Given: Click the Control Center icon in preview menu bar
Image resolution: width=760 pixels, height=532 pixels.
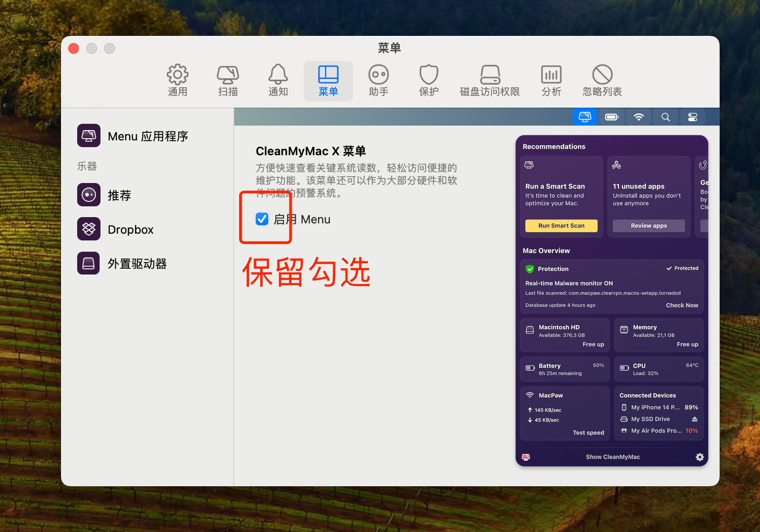Looking at the screenshot, I should pyautogui.click(x=693, y=117).
